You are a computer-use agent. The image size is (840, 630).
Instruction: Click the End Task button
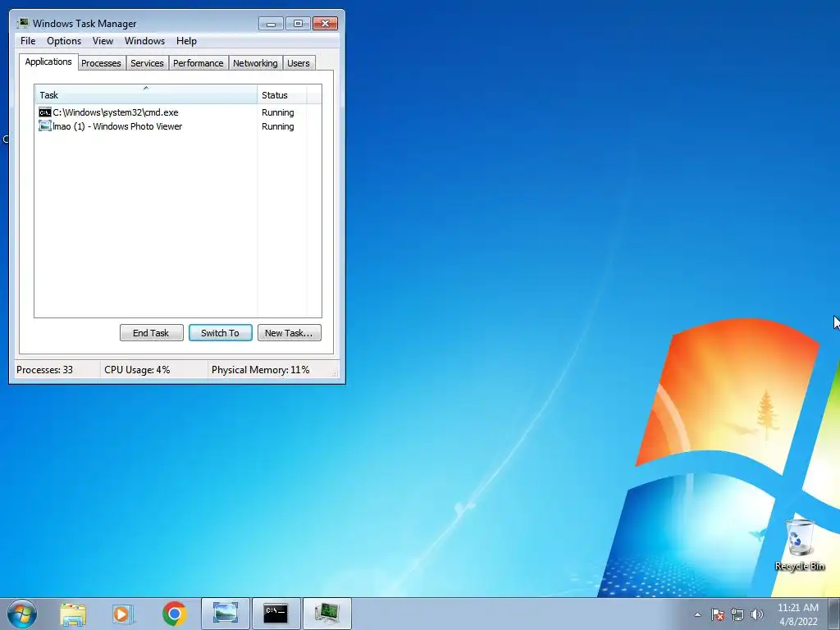tap(151, 333)
